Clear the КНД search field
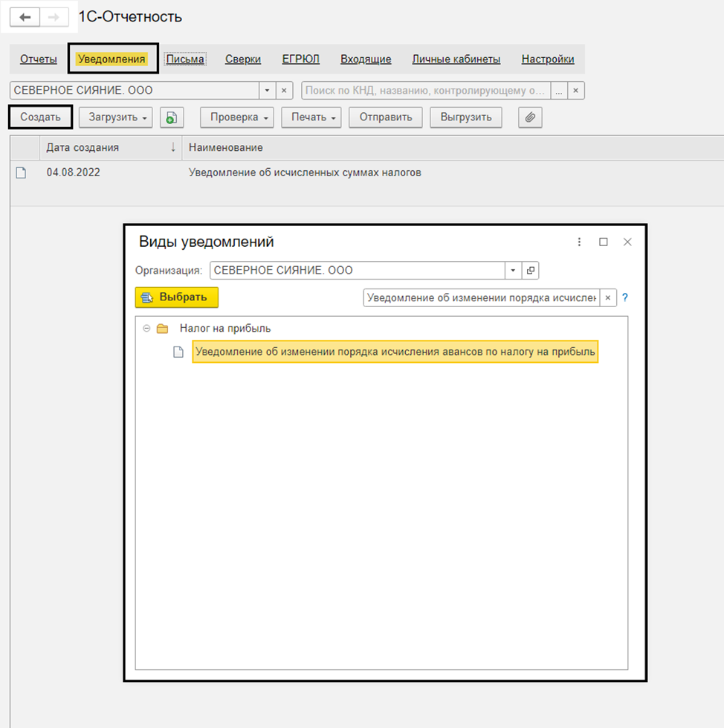724x728 pixels. coord(575,91)
